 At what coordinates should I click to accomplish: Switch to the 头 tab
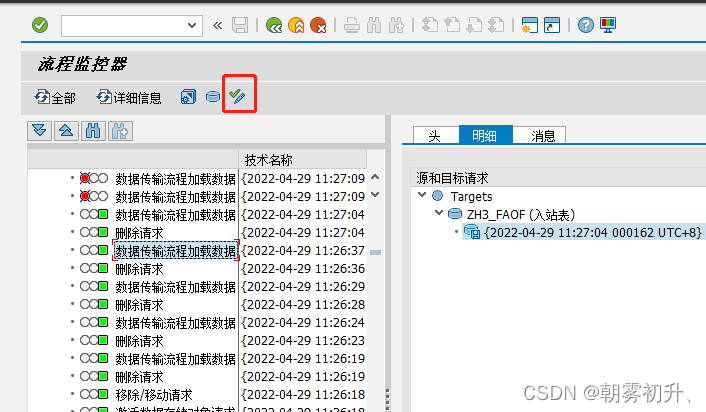click(435, 135)
